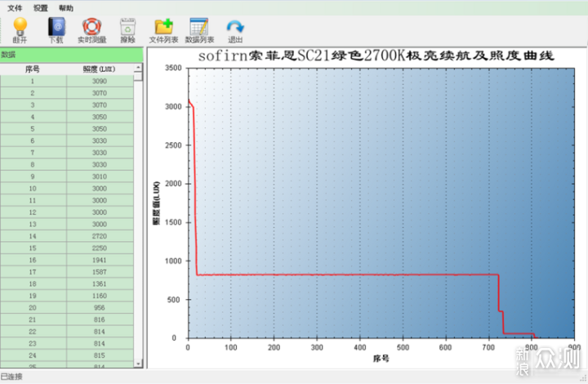588x384 pixels.
Task: Select the cell with value 956
Action: coord(100,308)
